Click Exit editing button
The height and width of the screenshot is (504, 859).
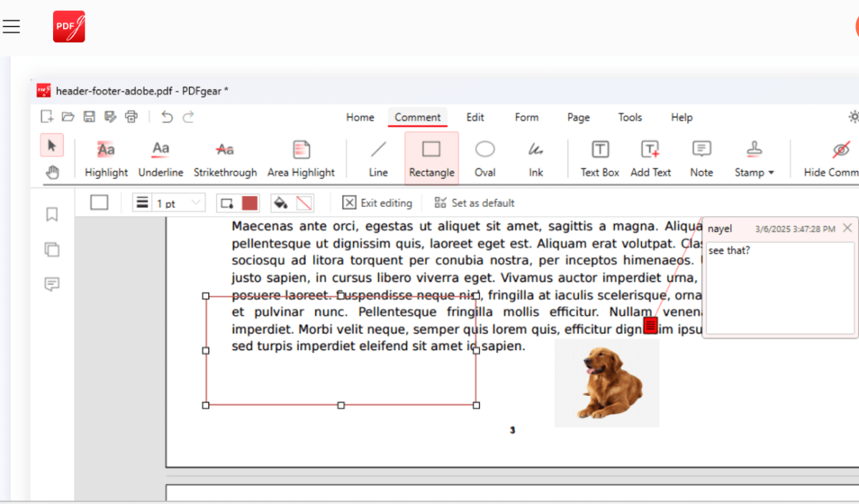click(x=377, y=203)
